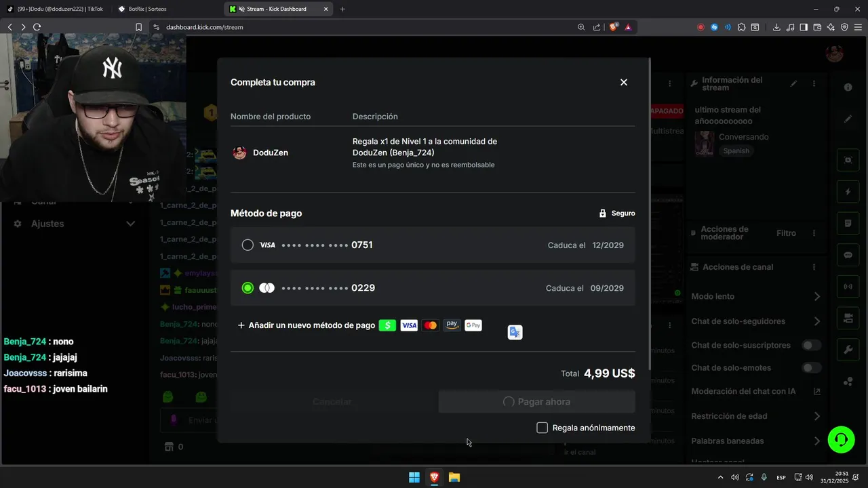This screenshot has width=868, height=488.
Task: Click the screen capture sidebar icon
Action: [848, 160]
